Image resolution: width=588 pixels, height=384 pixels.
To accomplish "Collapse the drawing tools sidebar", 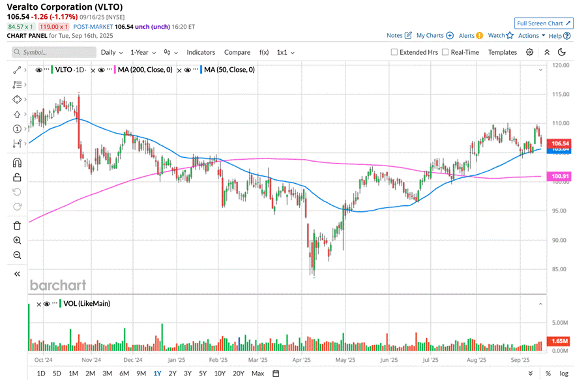I will [x=17, y=274].
